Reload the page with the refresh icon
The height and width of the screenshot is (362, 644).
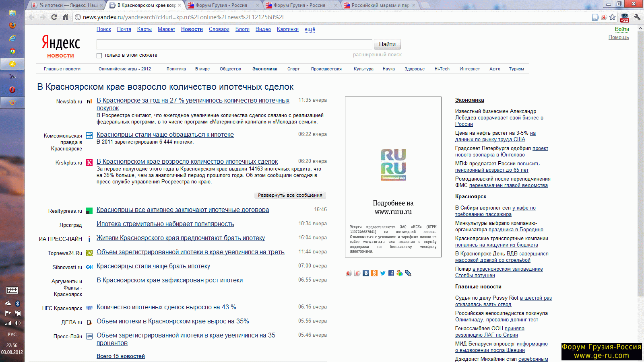54,17
